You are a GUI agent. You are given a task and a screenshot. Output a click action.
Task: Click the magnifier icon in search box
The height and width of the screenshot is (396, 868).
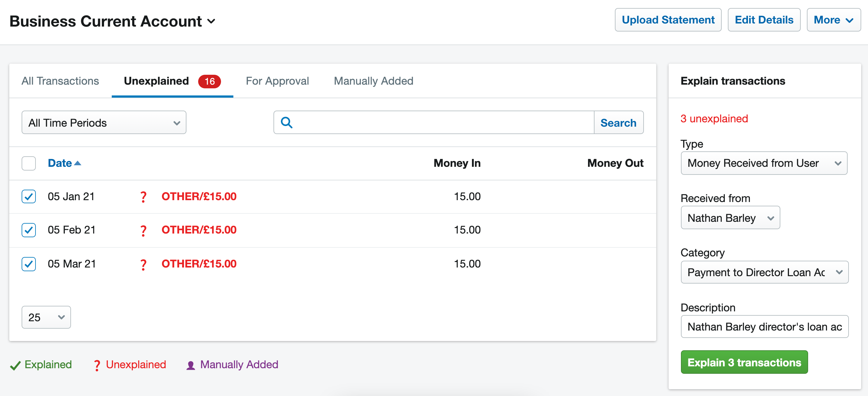[x=286, y=122]
